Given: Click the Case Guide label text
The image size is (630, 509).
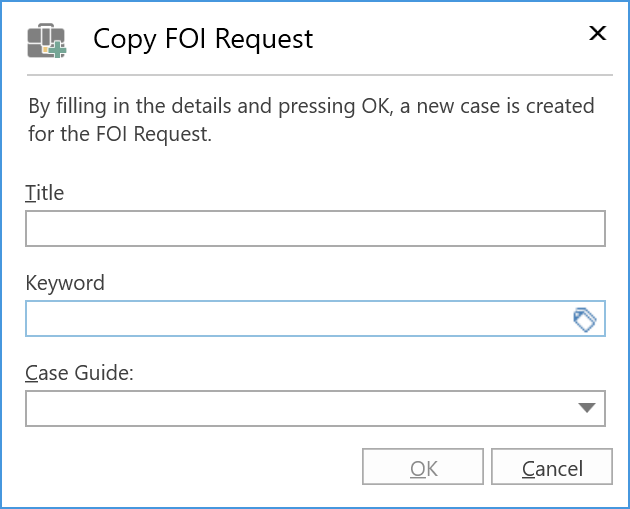Looking at the screenshot, I should (x=79, y=372).
